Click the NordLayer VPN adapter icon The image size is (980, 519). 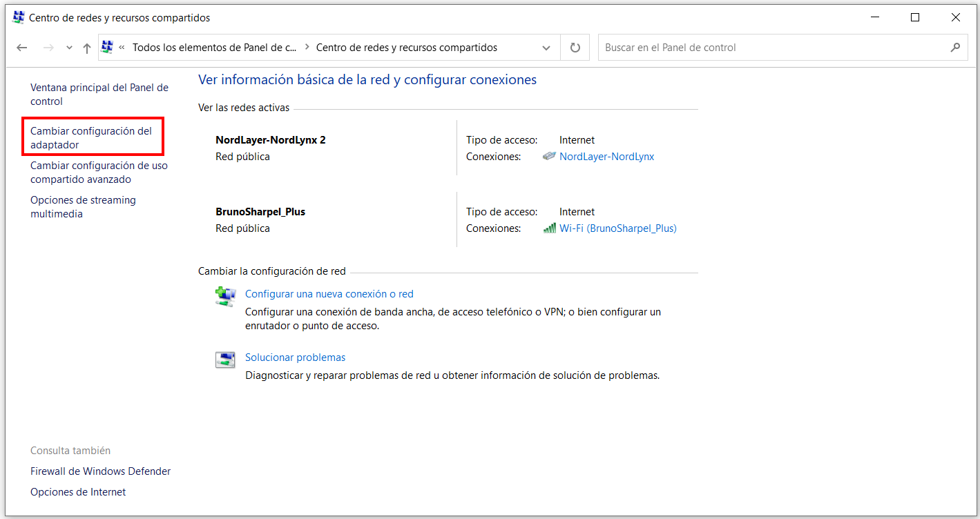pyautogui.click(x=549, y=156)
